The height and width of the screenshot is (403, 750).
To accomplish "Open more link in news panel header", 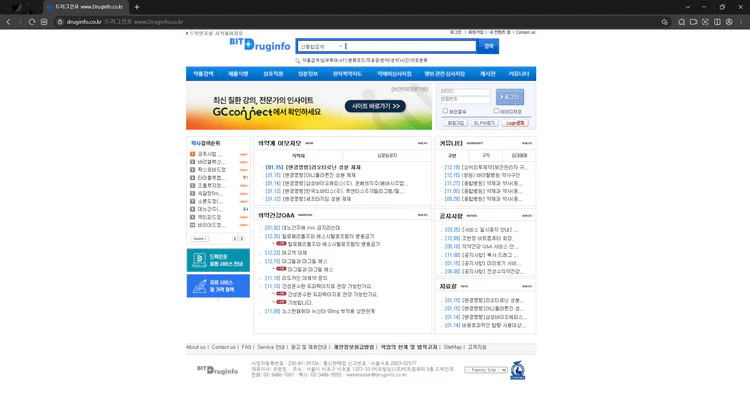I will click(x=422, y=143).
